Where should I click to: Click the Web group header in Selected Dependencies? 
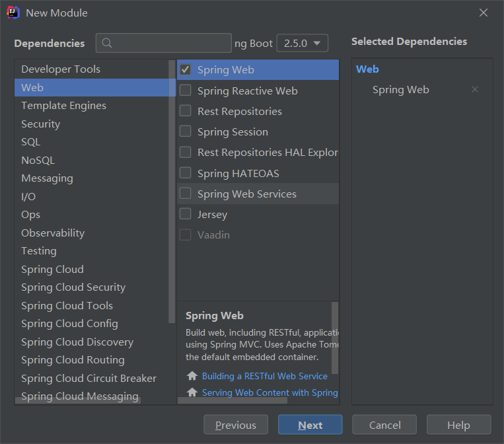[367, 69]
